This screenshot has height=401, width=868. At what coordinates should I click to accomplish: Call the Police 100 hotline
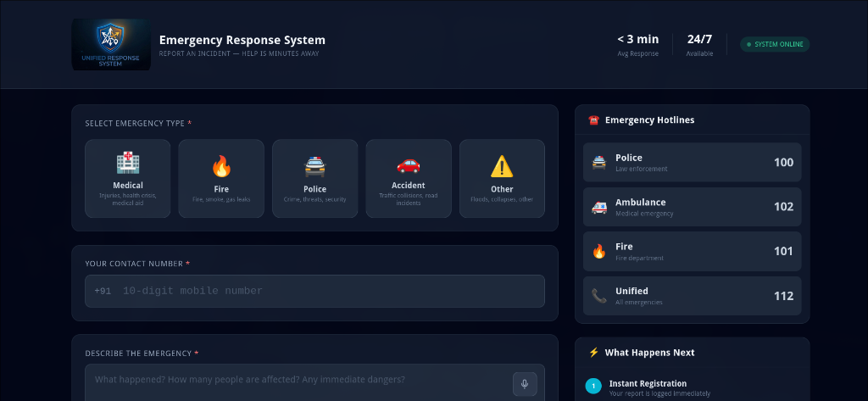[x=692, y=162]
